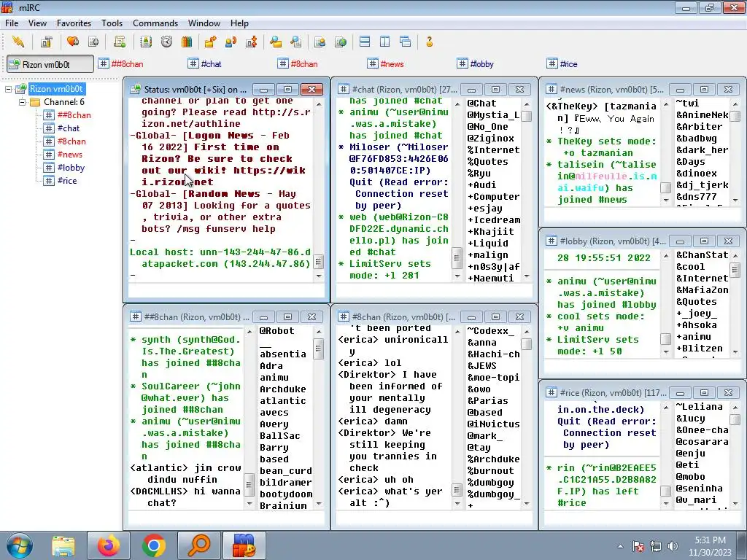Open Firefox from the Windows taskbar
This screenshot has width=747, height=560.
pos(108,545)
